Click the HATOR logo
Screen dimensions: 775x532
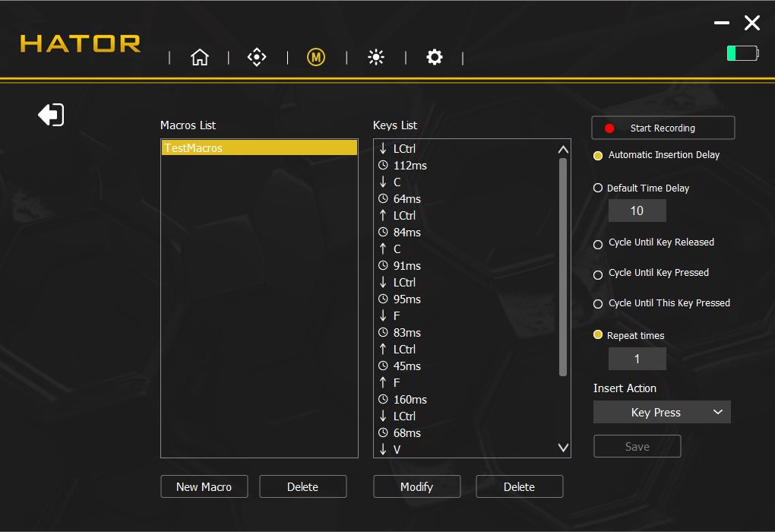[81, 43]
